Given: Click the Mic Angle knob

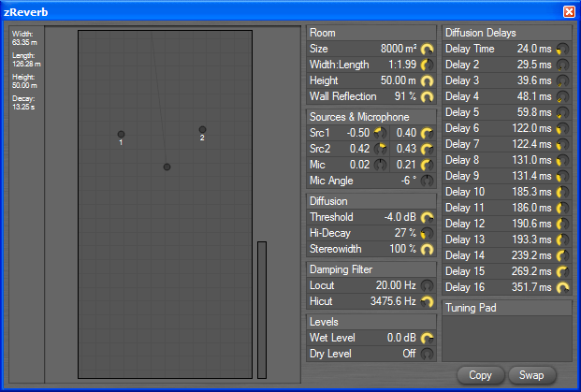Looking at the screenshot, I should (x=428, y=181).
